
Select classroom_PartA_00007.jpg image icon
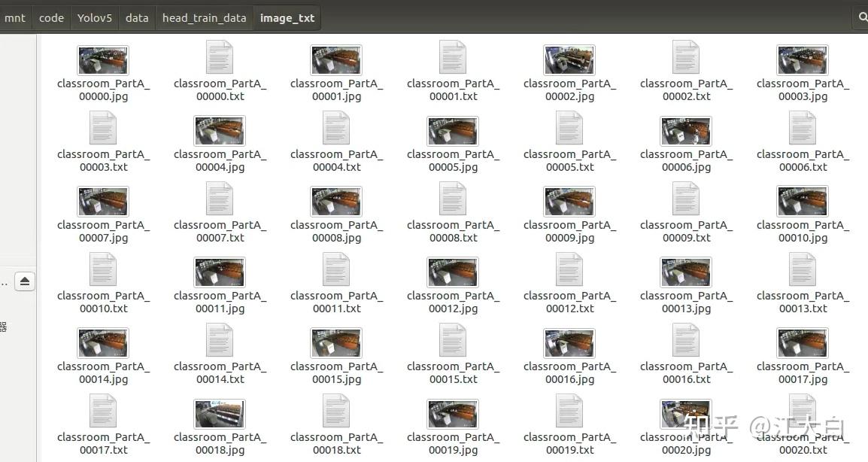(103, 201)
